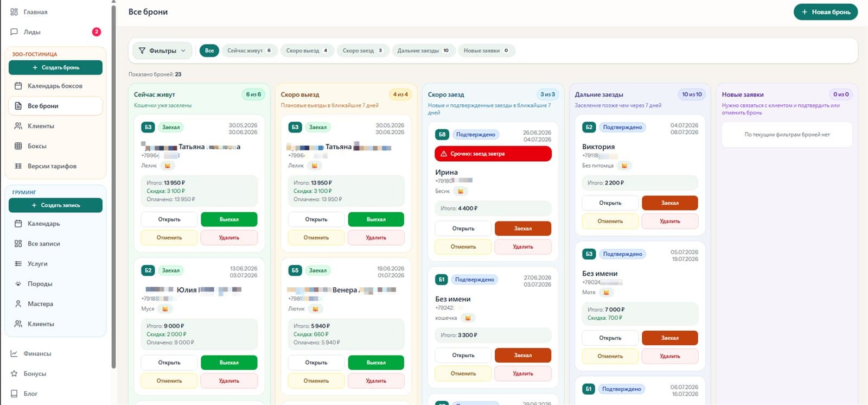Select the Сейчас живут filter tab
The width and height of the screenshot is (868, 405).
coord(249,50)
